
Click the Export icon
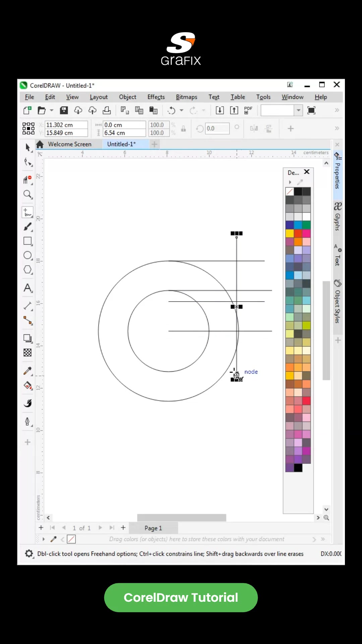[x=234, y=110]
